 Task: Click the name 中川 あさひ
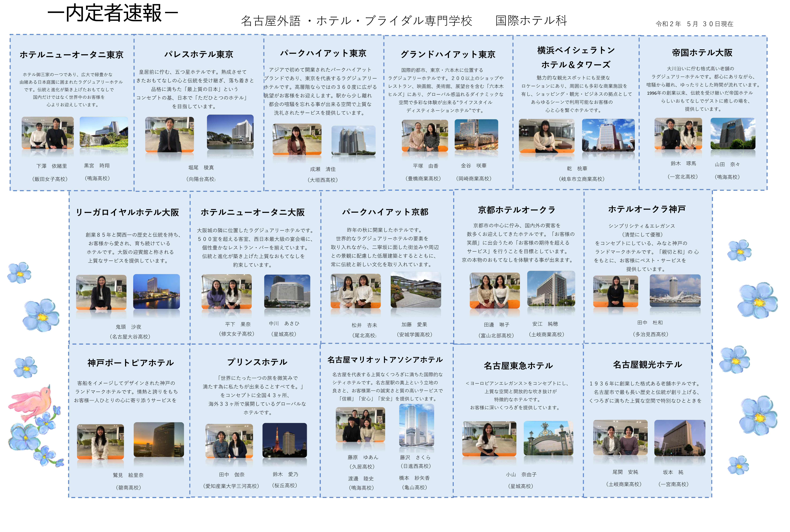point(284,324)
